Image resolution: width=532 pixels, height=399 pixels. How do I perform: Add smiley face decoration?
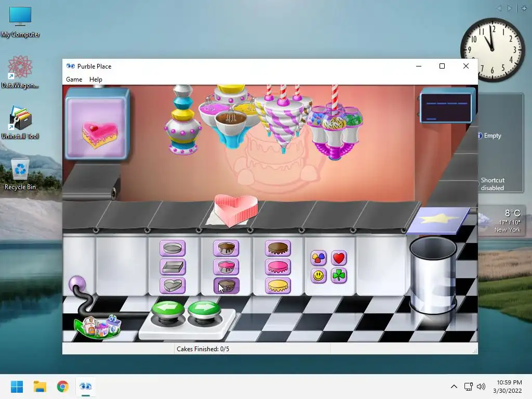click(318, 275)
